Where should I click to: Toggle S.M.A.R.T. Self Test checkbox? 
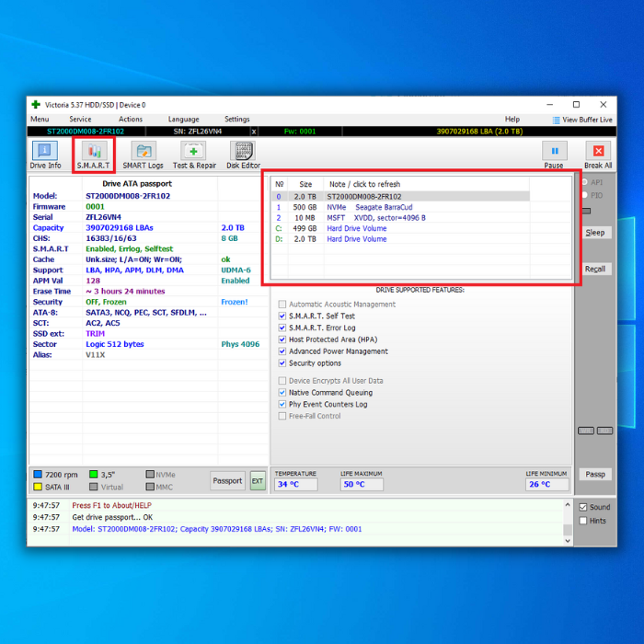(x=282, y=316)
